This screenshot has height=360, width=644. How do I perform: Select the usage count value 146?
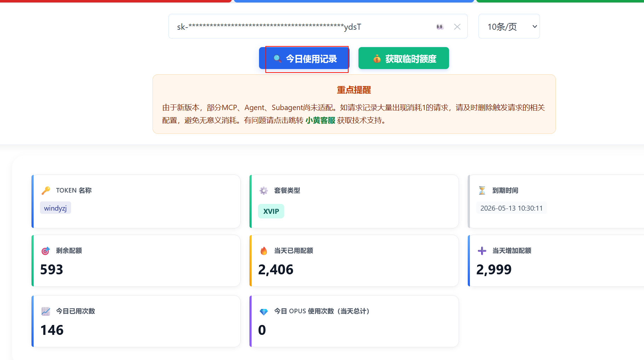click(52, 330)
